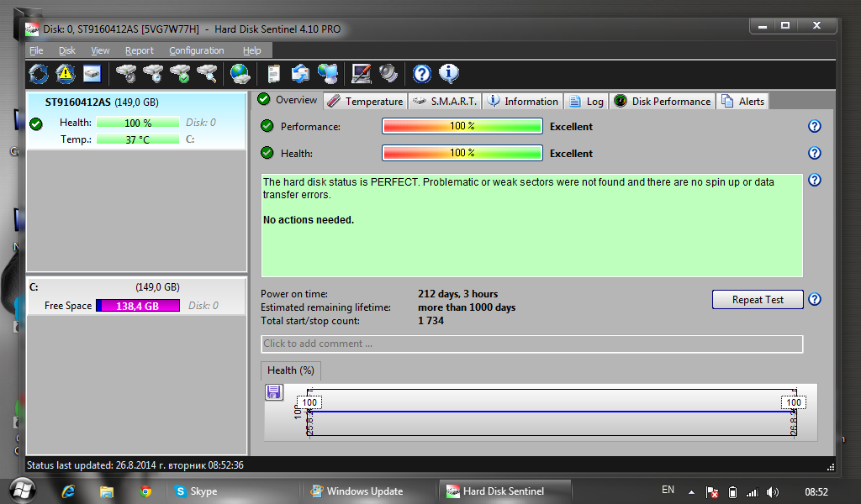Screen dimensions: 861x504
Task: Click the grey speaker toolbar icon
Action: [388, 73]
